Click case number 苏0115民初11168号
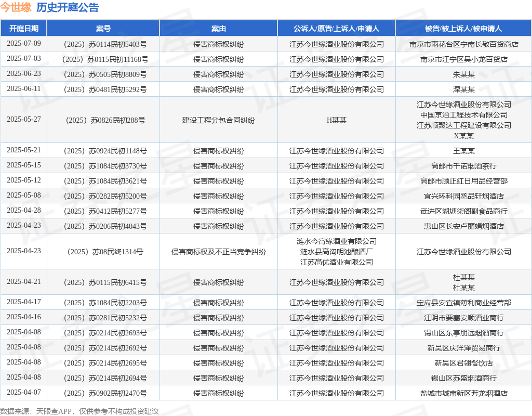 click(105, 59)
